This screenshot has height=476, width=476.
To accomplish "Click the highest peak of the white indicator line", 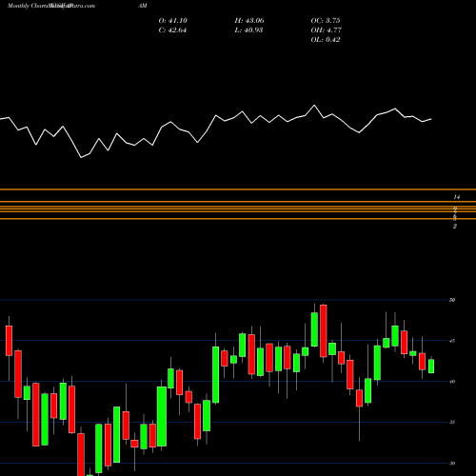I will (314, 105).
